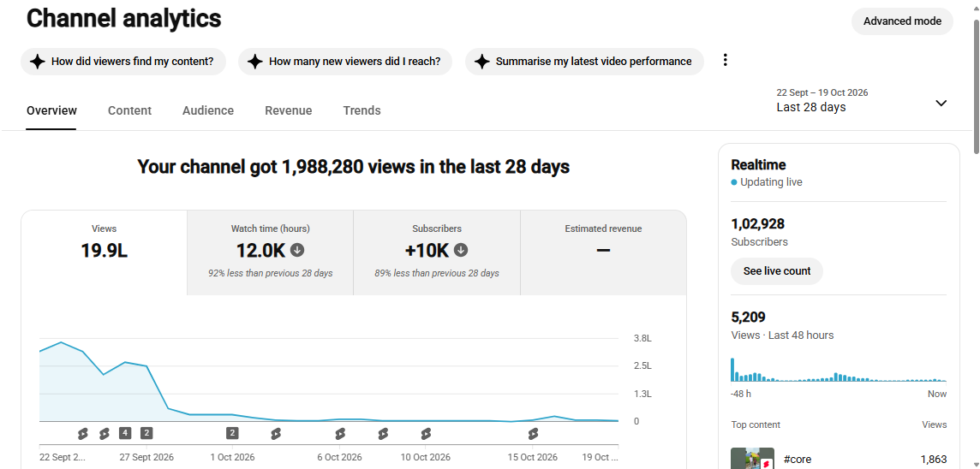Click the '#core' top content title
980x469 pixels.
point(798,460)
